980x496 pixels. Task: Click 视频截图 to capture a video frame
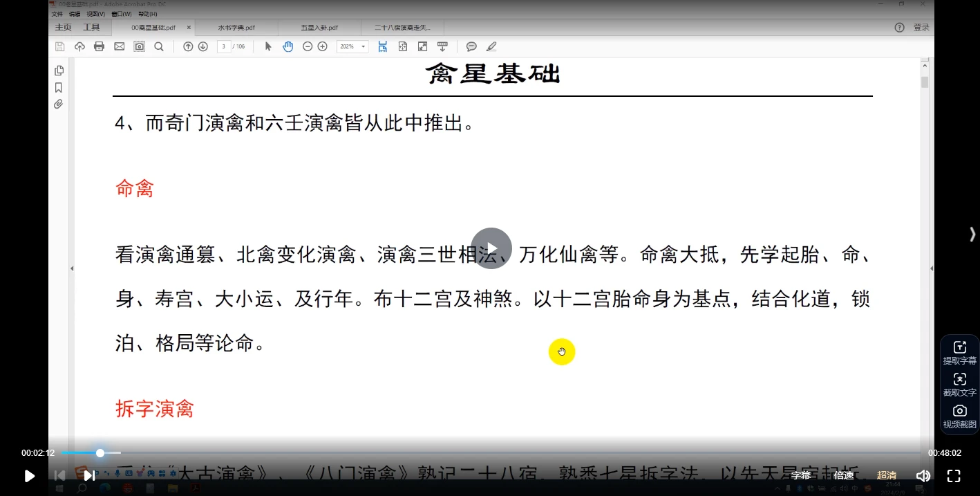959,415
